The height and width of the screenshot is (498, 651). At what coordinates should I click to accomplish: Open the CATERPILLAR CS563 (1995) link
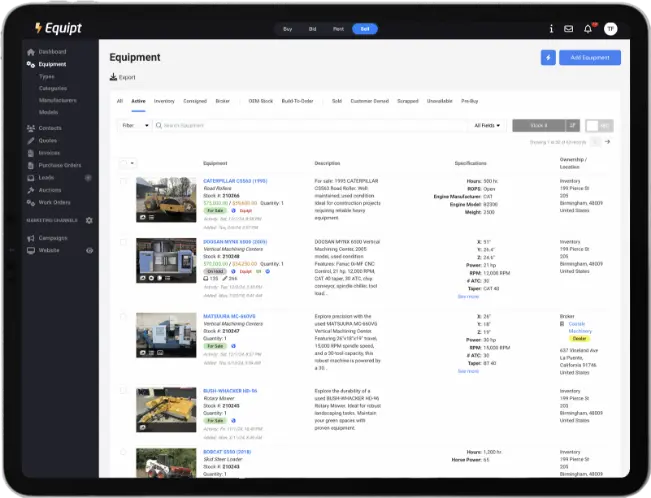tap(230, 181)
